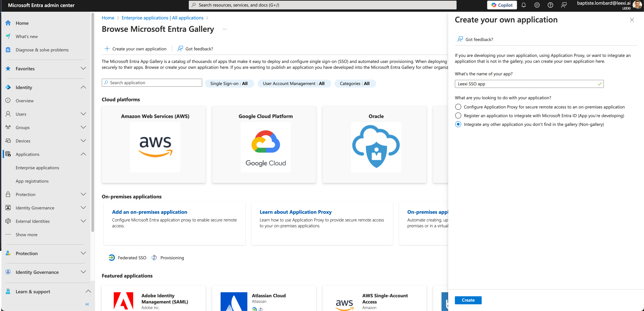Image resolution: width=644 pixels, height=311 pixels.
Task: Click the blue Create button
Action: click(468, 300)
